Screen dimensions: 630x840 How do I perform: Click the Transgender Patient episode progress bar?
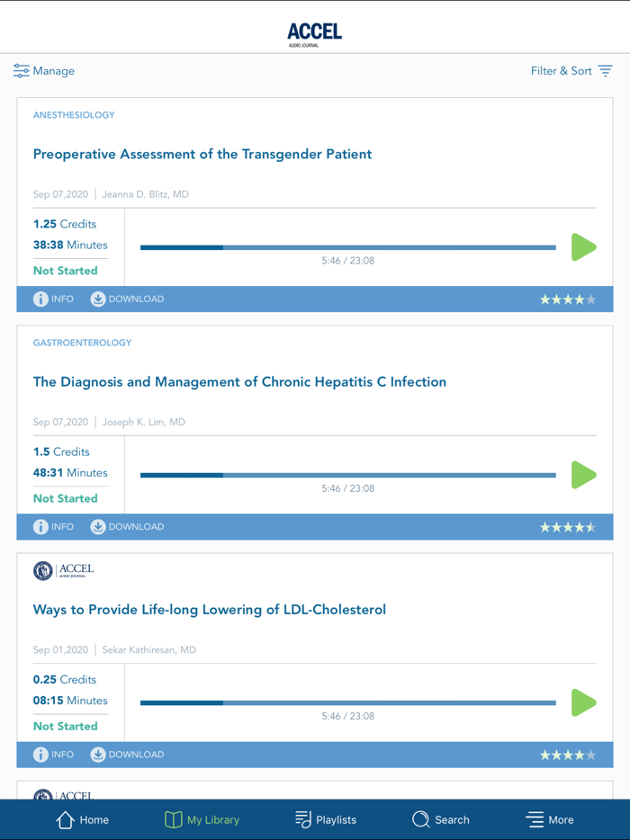click(x=347, y=246)
